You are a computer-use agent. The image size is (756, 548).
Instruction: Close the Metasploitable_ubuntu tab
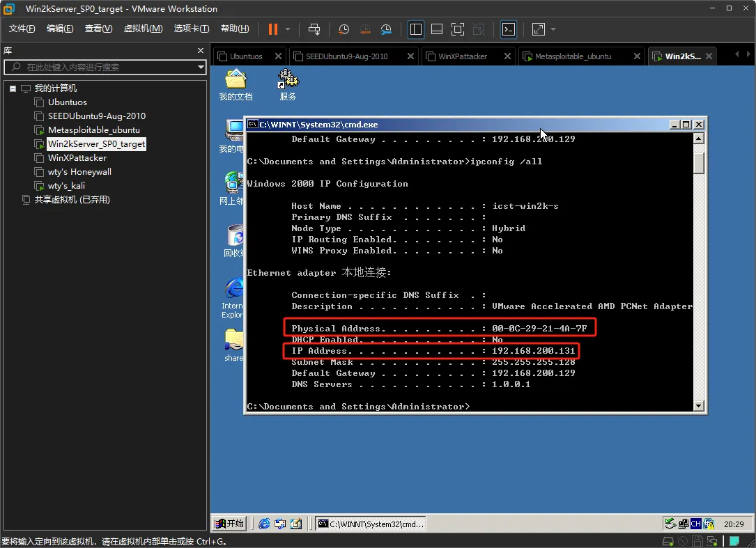coord(637,56)
